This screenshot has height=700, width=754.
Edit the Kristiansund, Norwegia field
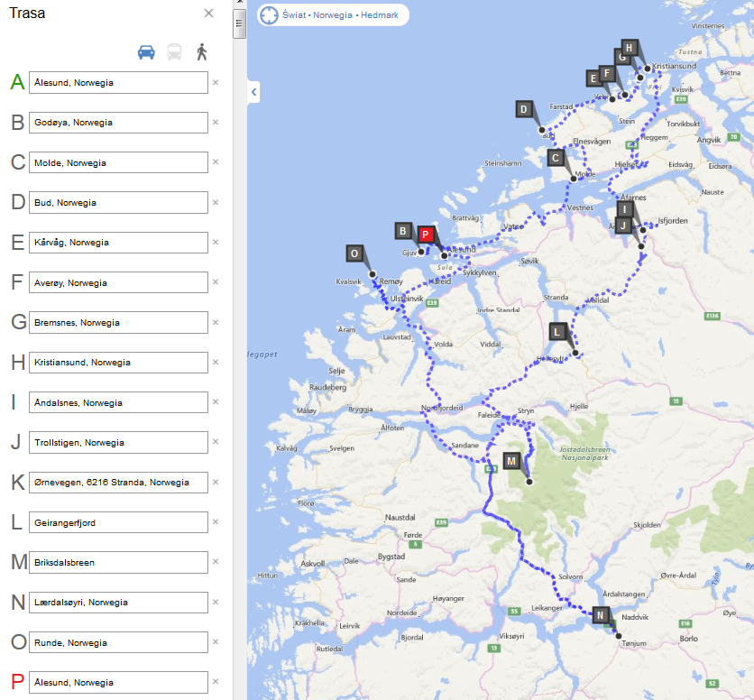click(x=118, y=363)
